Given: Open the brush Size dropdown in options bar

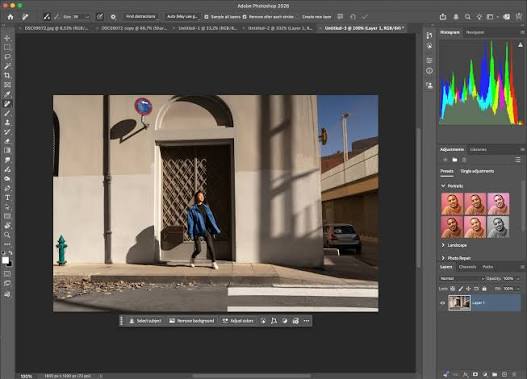Looking at the screenshot, I should tap(87, 17).
